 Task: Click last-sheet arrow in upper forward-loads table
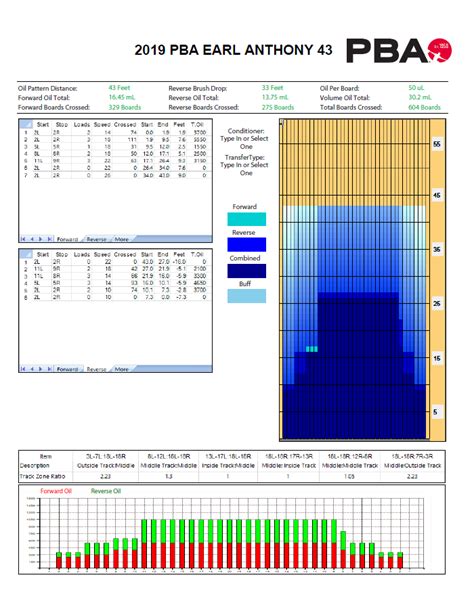click(50, 239)
